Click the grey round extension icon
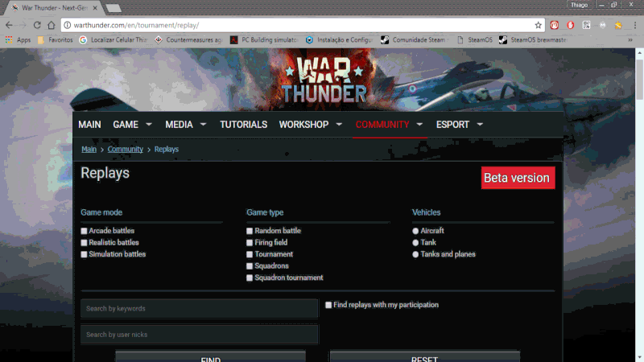 click(x=602, y=25)
